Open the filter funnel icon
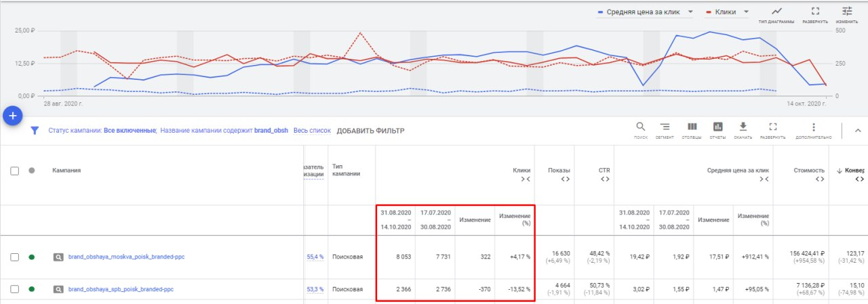Screen dimensions: 868x304 35,131
